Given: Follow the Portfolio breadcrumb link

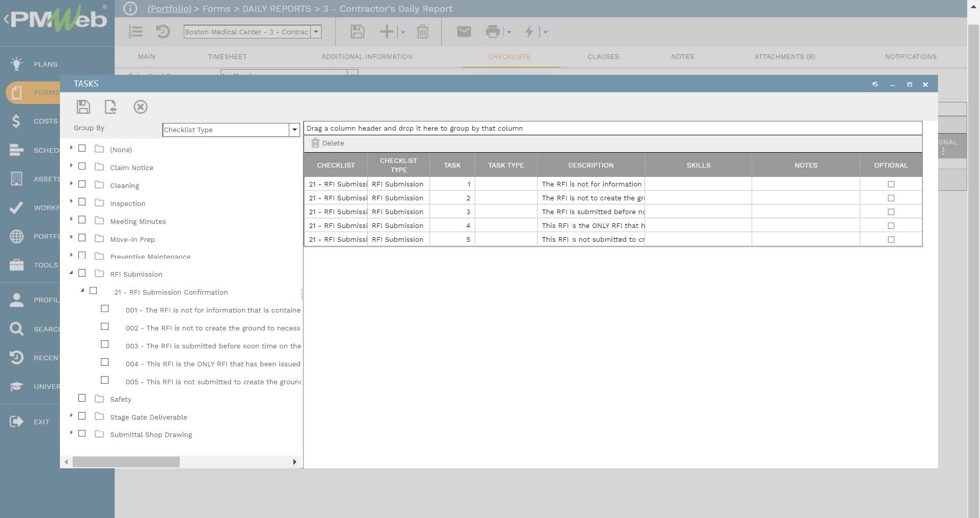Looking at the screenshot, I should [169, 9].
